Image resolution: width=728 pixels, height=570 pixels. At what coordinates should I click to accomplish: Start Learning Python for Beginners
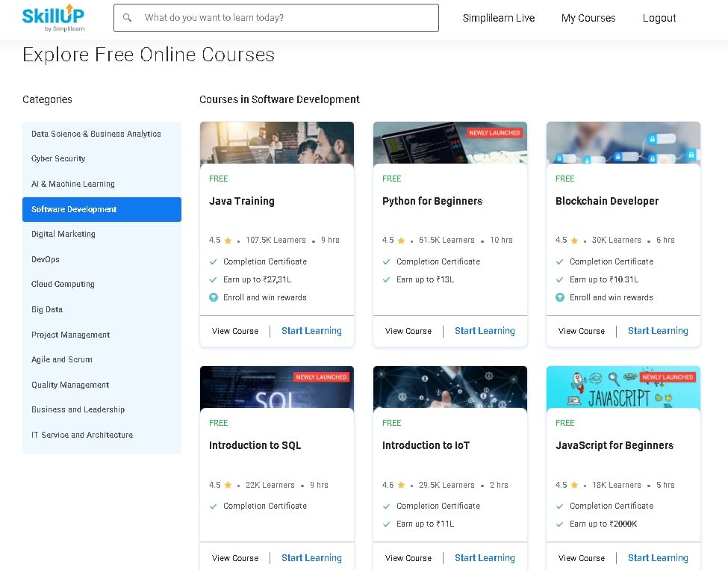coord(485,331)
